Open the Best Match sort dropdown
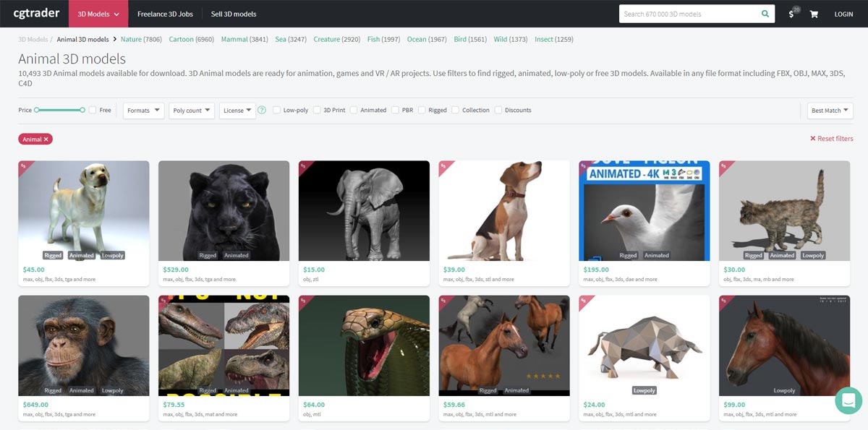This screenshot has width=868, height=430. click(830, 111)
